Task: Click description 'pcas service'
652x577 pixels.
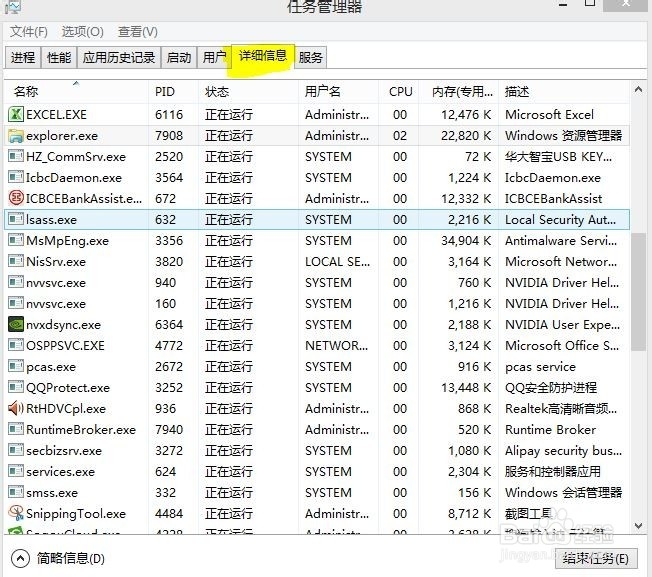Action: click(x=540, y=367)
